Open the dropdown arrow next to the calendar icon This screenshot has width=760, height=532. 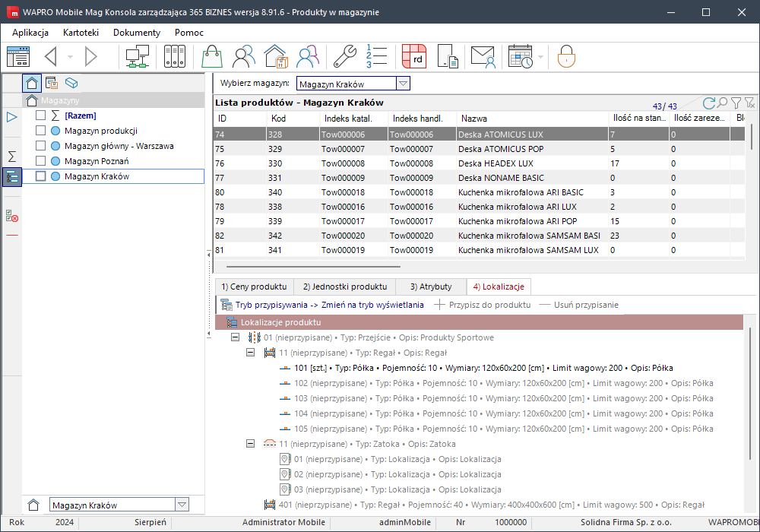[x=540, y=57]
